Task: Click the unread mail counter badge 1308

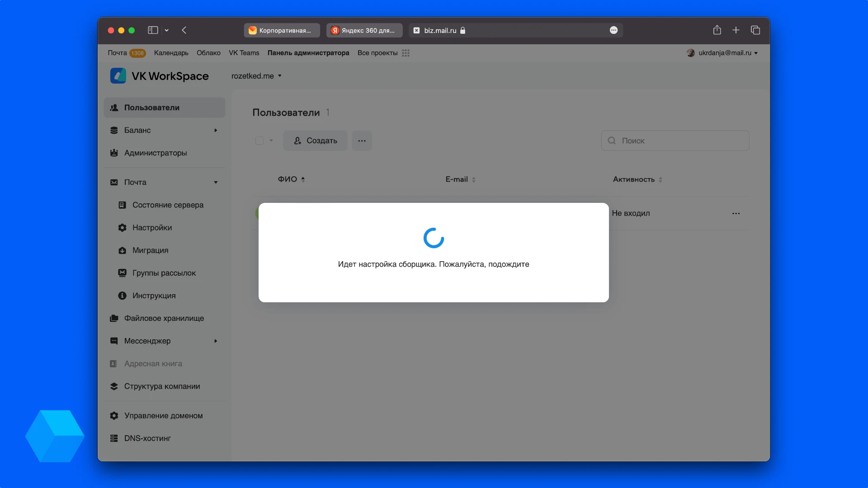Action: (137, 53)
